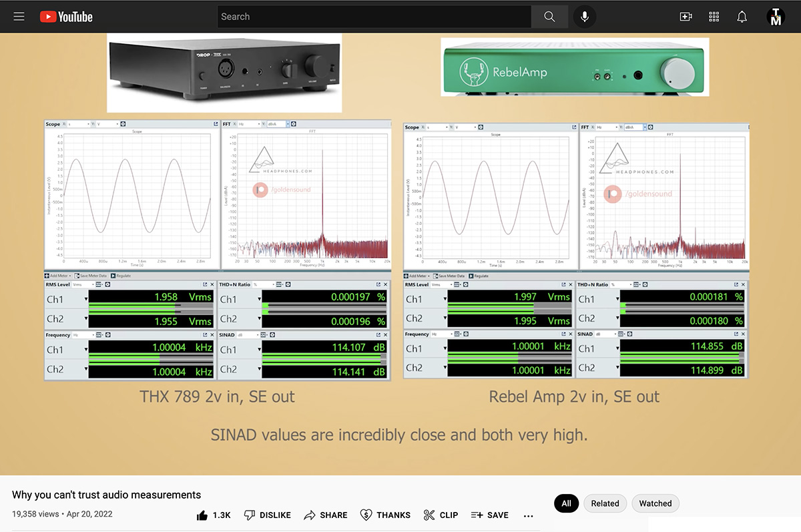Switch to the Related chip
The image size is (801, 532).
[605, 503]
